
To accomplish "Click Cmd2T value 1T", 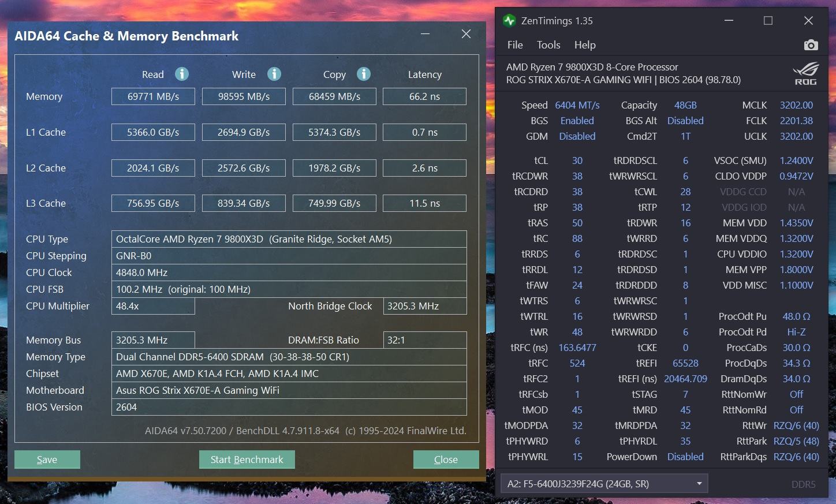I will (685, 136).
